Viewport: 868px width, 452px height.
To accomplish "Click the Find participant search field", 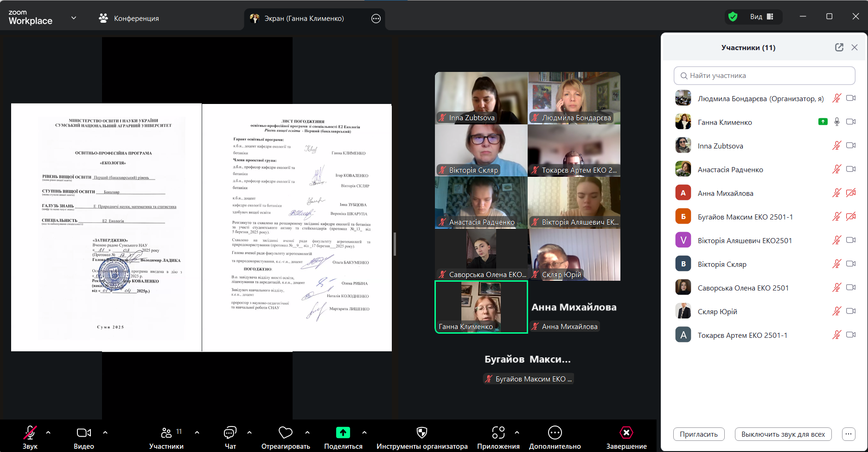I will tap(764, 76).
